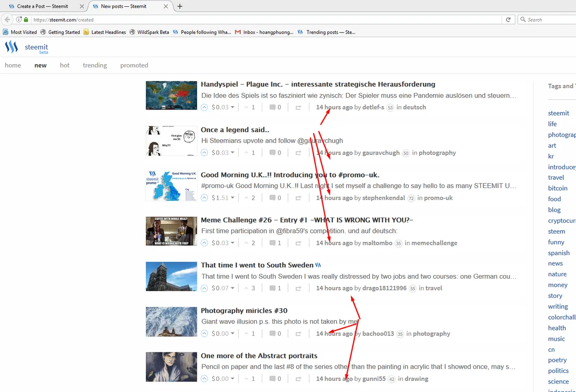This screenshot has width=576, height=392.
Task: Expand payout dropdown on 'Once a legend said..' post
Action: (223, 153)
